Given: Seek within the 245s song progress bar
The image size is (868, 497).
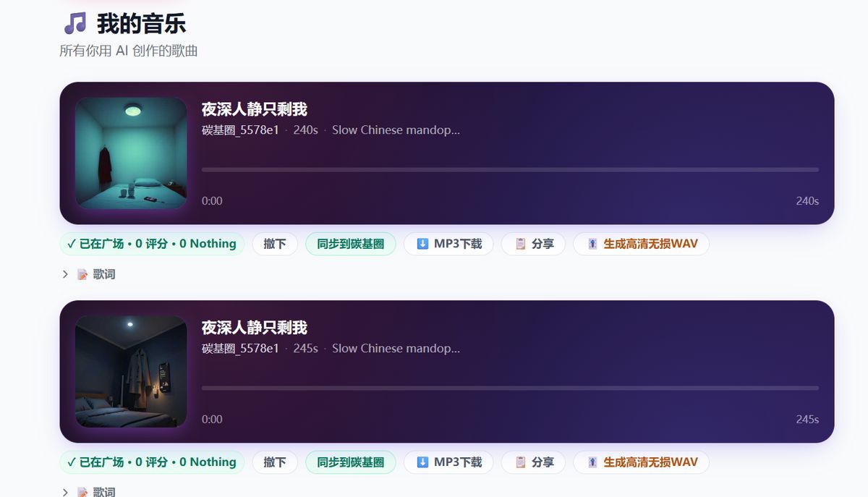Looking at the screenshot, I should pyautogui.click(x=510, y=388).
